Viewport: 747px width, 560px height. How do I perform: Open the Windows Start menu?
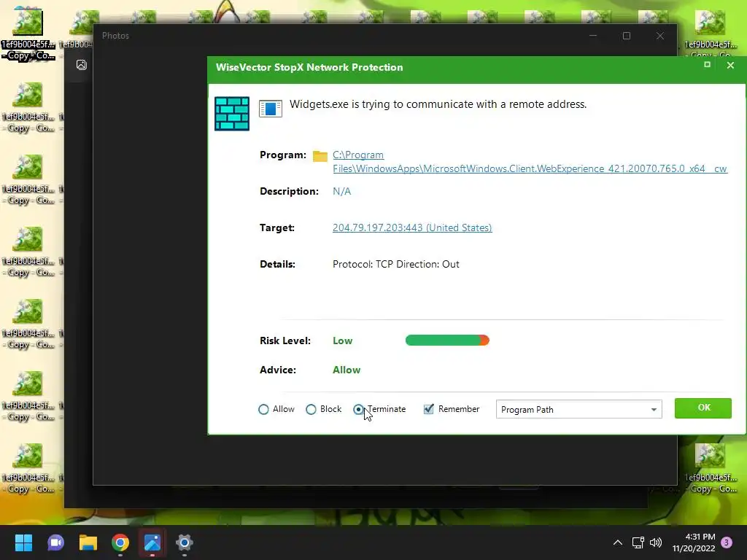pos(23,542)
